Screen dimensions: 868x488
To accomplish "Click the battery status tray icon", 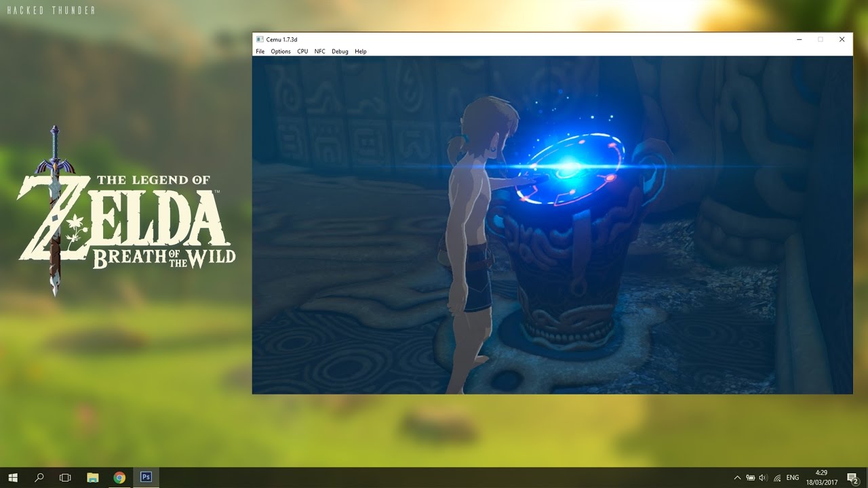I will pyautogui.click(x=751, y=478).
